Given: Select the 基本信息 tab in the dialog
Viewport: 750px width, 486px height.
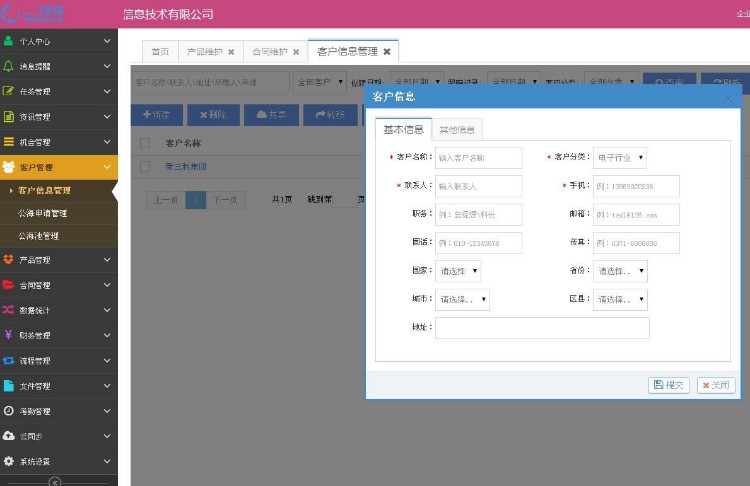Looking at the screenshot, I should [403, 129].
